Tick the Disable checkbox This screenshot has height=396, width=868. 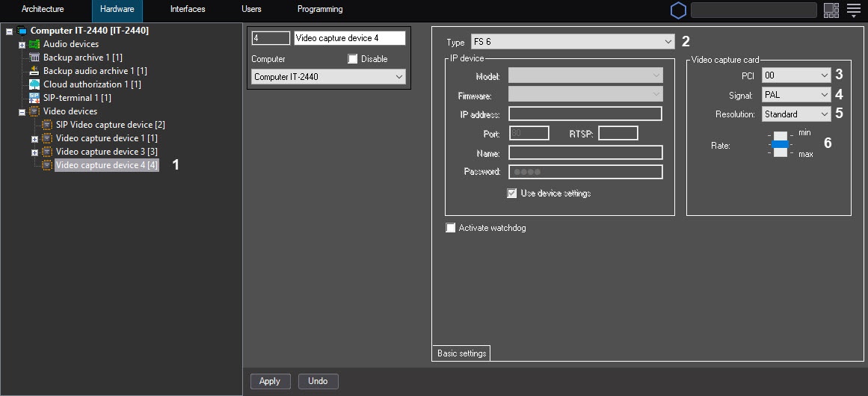pos(353,59)
